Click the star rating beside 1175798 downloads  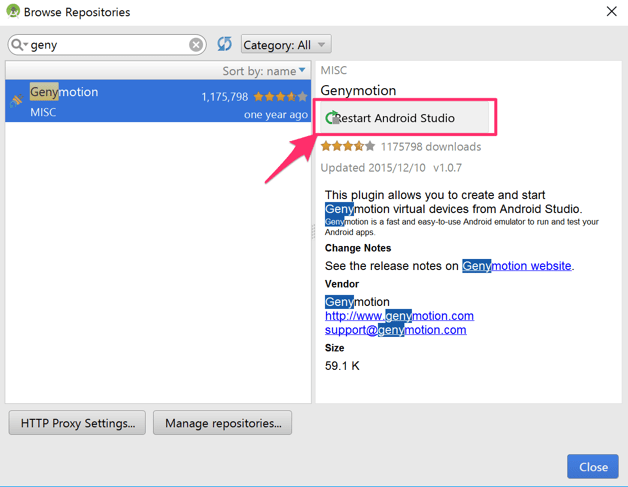[x=348, y=146]
